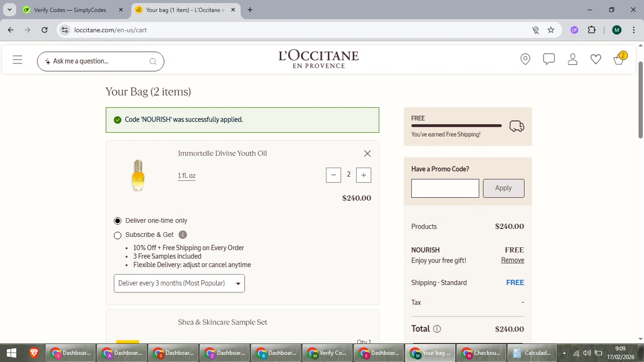Select Subscribe & Get option

[x=118, y=235]
